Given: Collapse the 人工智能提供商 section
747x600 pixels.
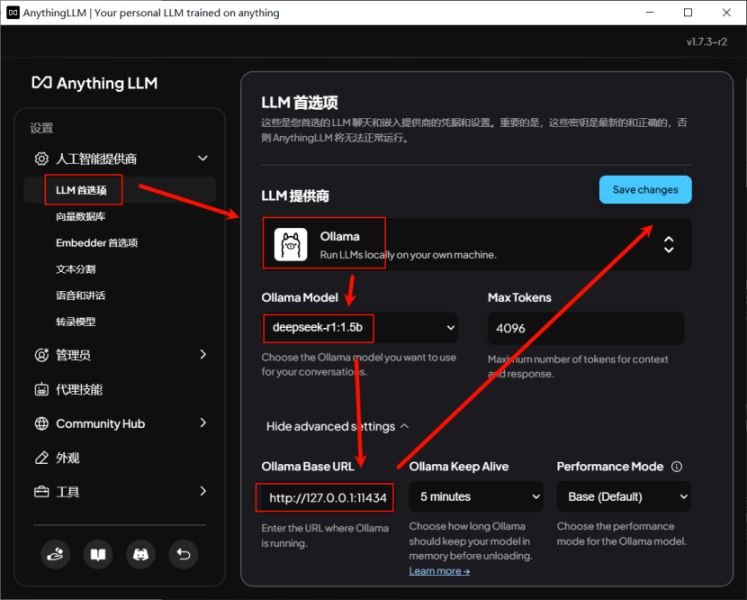Looking at the screenshot, I should (202, 158).
